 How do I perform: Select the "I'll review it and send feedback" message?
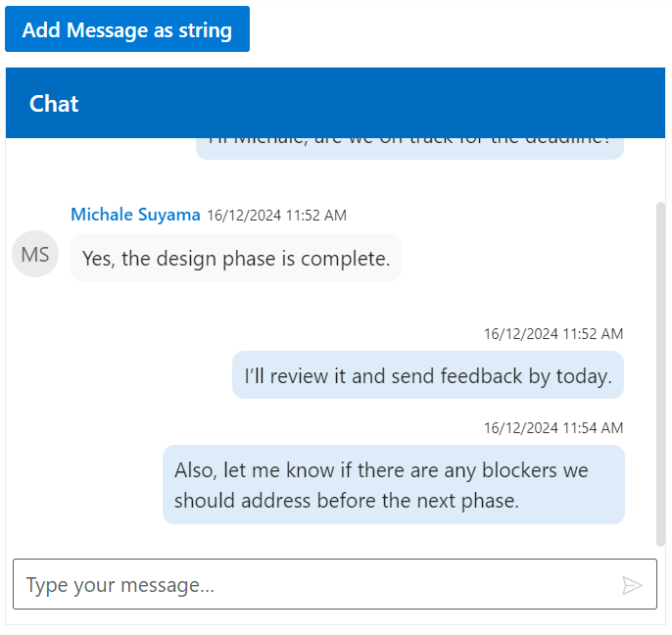428,376
